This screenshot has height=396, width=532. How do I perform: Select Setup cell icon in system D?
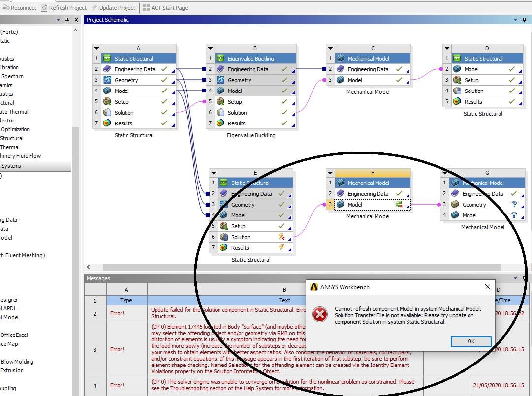point(457,80)
